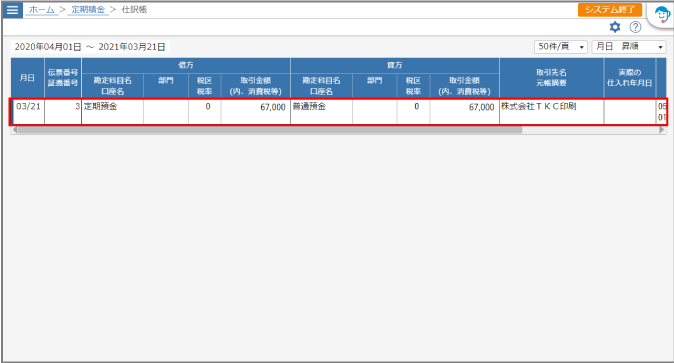Screen dimensions: 674x363
Task: Open the hamburger menu icon
Action: click(12, 9)
